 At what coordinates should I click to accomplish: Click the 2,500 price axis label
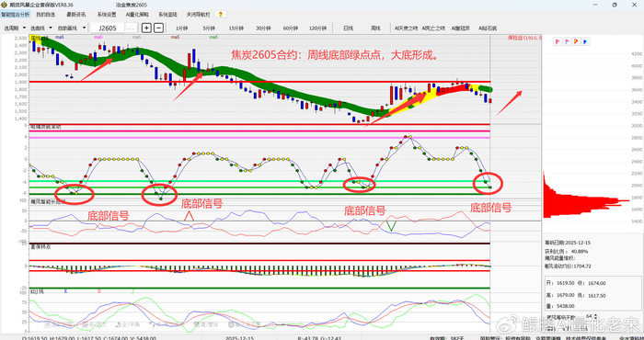pyautogui.click(x=21, y=39)
